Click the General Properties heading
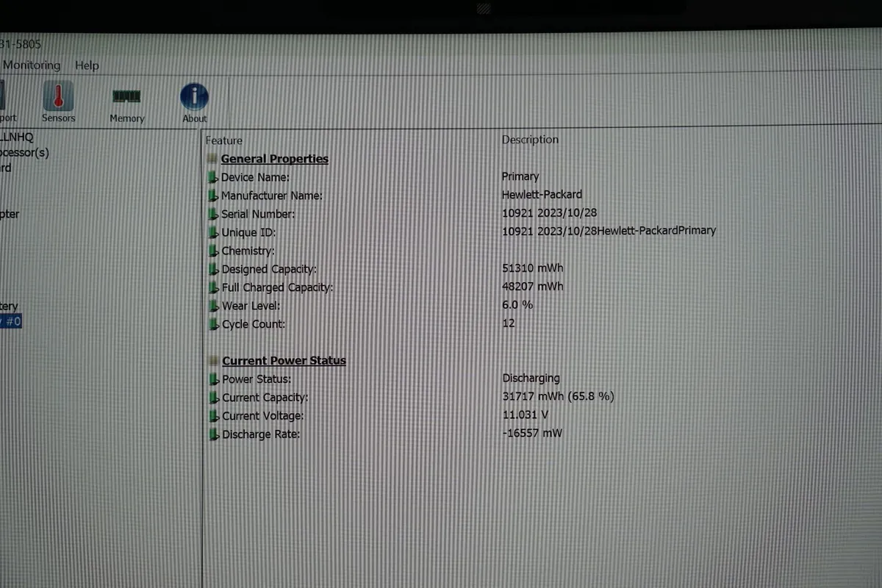The height and width of the screenshot is (588, 882). [274, 158]
